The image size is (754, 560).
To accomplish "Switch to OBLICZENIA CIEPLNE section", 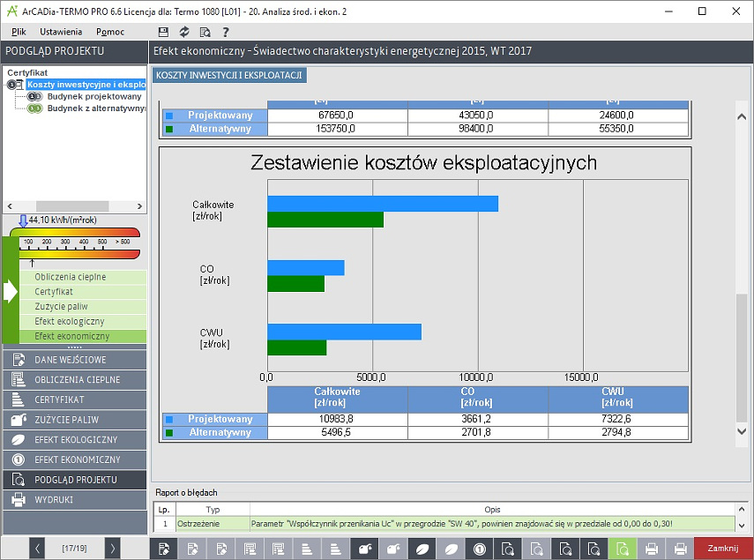I will (x=75, y=380).
